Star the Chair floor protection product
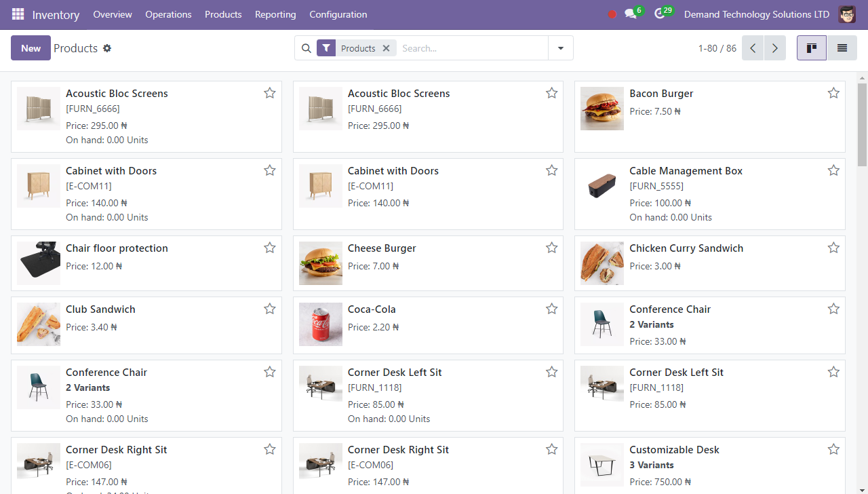The height and width of the screenshot is (494, 868). [x=270, y=248]
